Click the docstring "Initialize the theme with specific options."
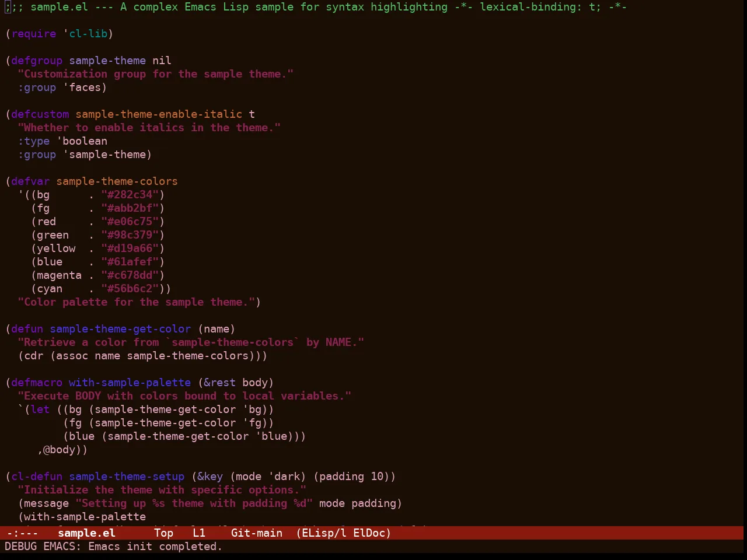The width and height of the screenshot is (747, 560). tap(162, 490)
